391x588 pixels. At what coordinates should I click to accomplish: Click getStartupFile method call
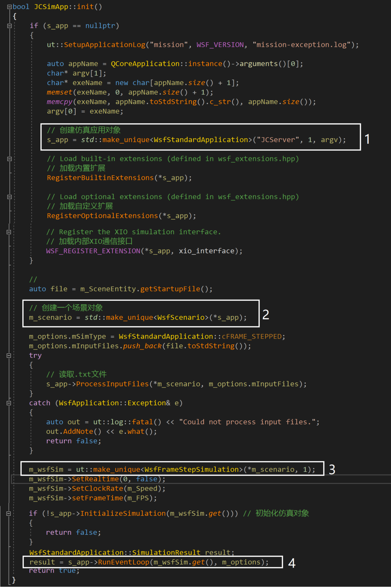tap(170, 289)
